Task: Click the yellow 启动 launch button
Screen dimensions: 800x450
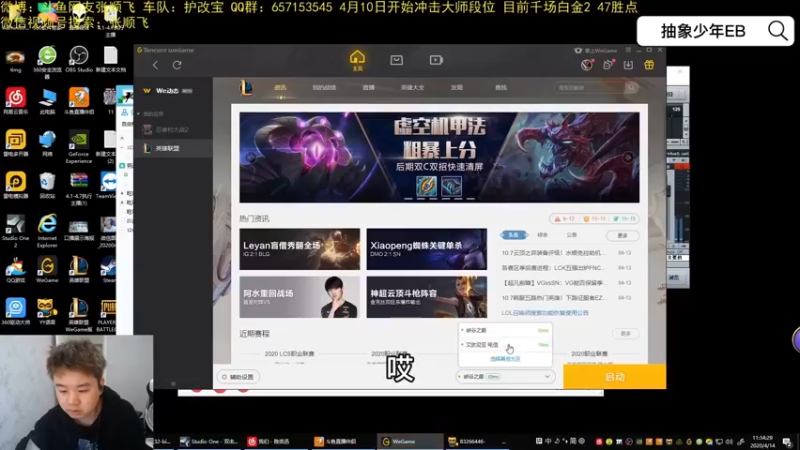Action: pyautogui.click(x=614, y=377)
